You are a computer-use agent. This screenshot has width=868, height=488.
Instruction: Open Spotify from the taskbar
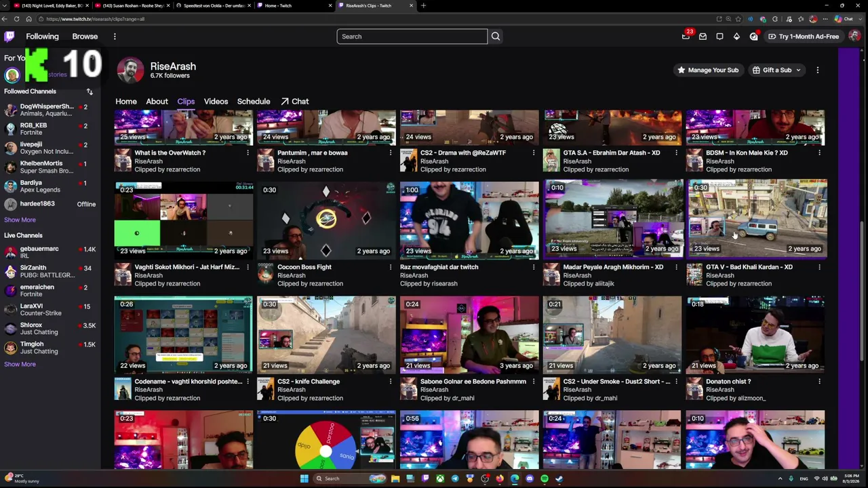[x=545, y=479]
